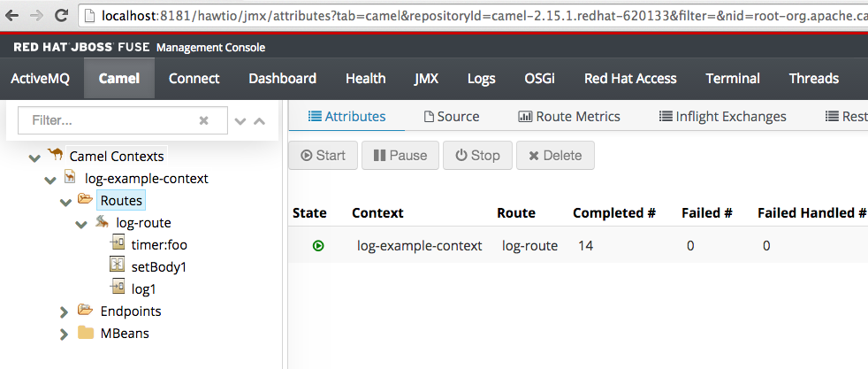Select the Routes tree item

point(121,201)
